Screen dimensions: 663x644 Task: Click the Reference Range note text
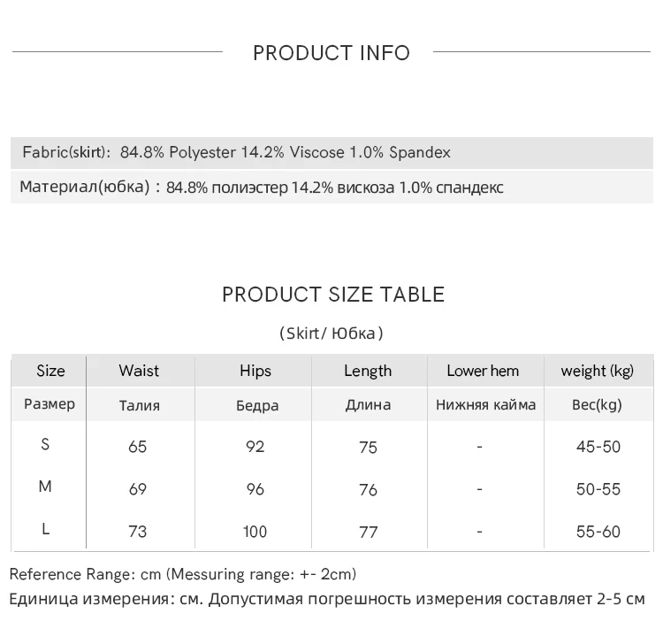click(183, 574)
